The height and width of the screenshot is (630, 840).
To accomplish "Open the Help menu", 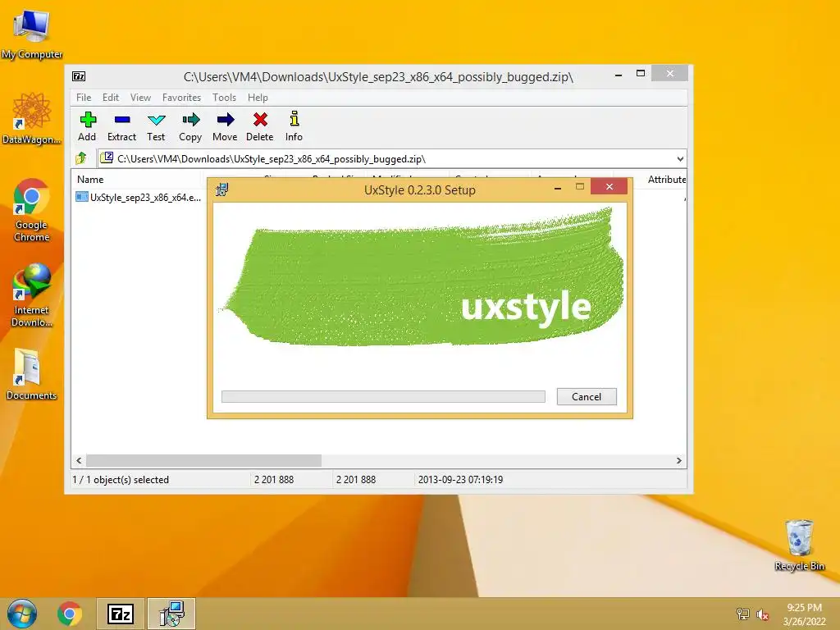I will (258, 98).
